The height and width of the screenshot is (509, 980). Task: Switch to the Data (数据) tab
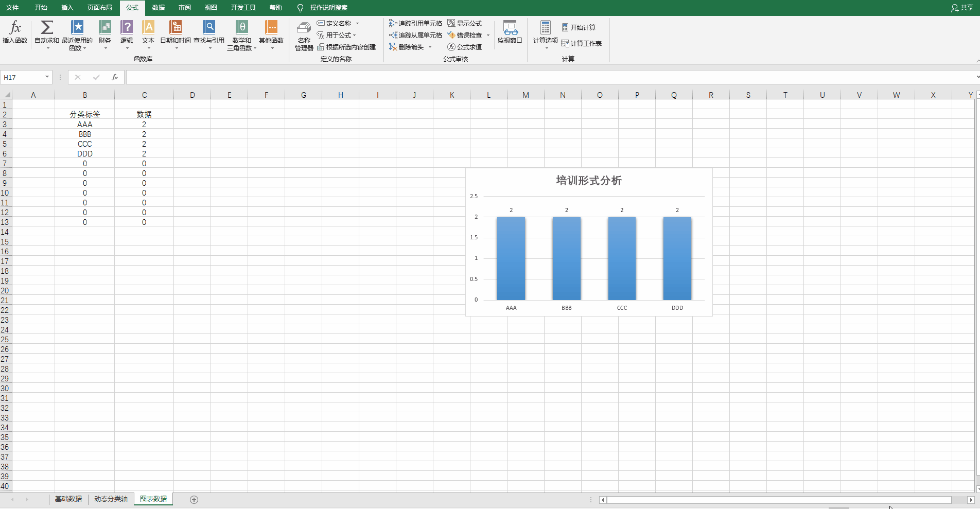159,8
